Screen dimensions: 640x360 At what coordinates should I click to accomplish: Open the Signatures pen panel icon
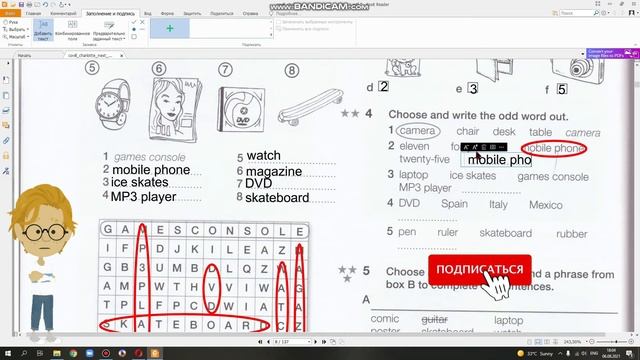click(x=6, y=171)
